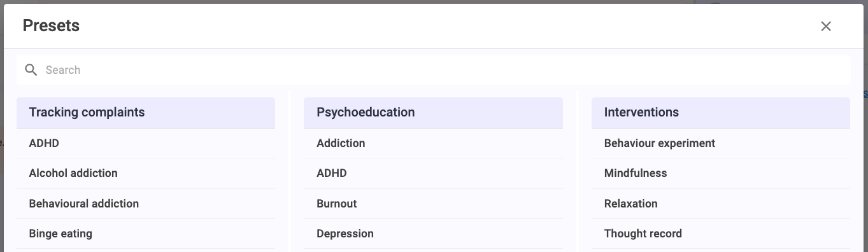Pick the Behavioural addiction preset
The image size is (868, 252).
pos(146,204)
